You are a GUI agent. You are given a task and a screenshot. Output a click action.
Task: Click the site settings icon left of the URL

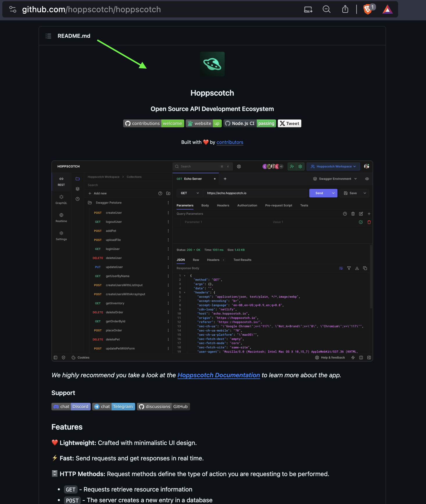13,9
